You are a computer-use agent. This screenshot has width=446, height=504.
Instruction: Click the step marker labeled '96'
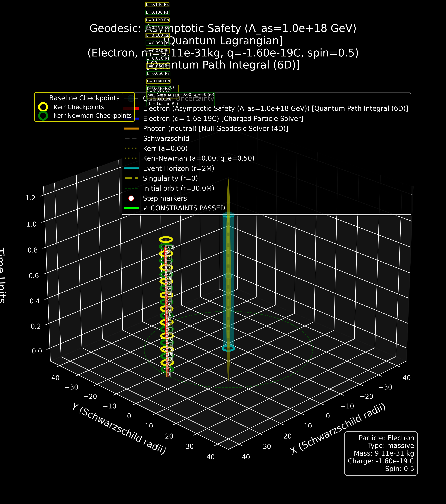pyautogui.click(x=168, y=253)
